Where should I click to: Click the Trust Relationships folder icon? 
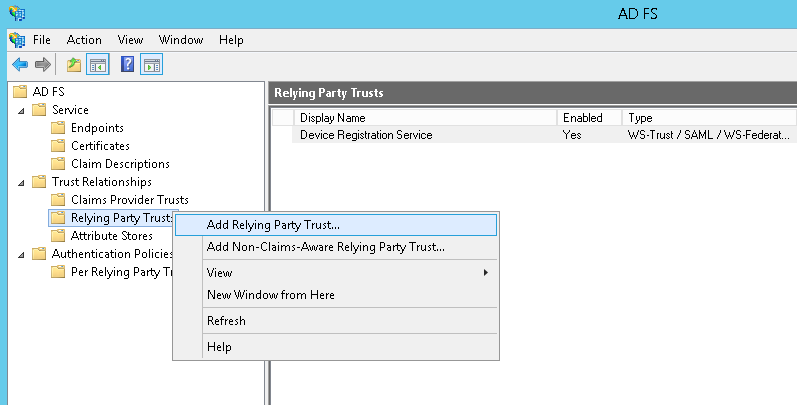coord(39,182)
